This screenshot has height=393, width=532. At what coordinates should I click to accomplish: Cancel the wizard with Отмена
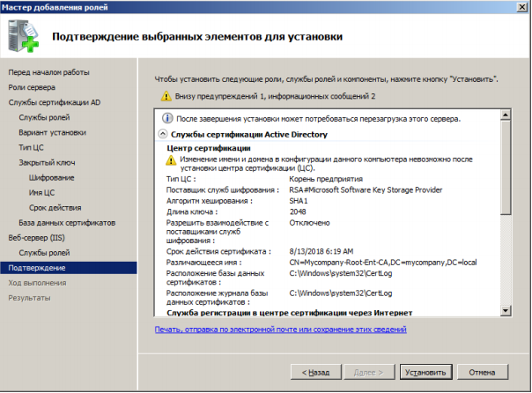(x=482, y=373)
